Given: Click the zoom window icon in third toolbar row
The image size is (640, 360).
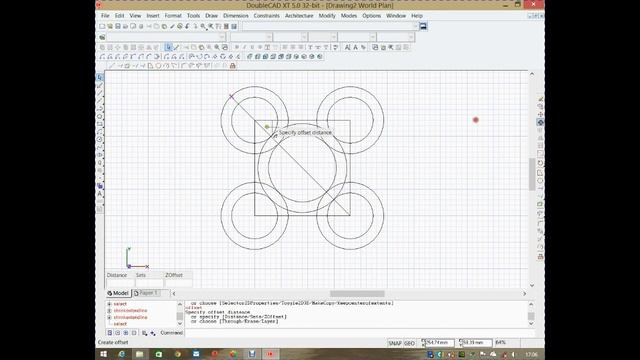Looking at the screenshot, I should (224, 47).
